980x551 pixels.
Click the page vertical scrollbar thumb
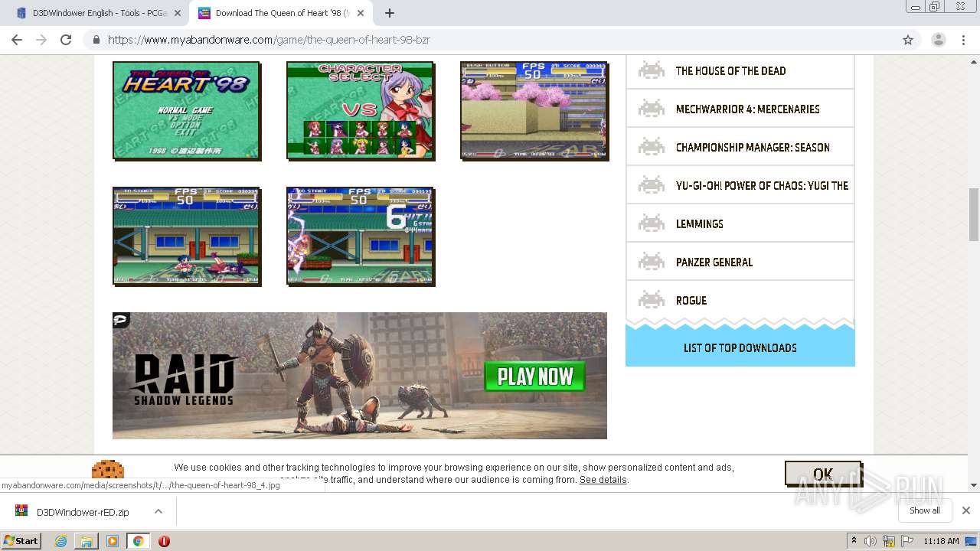click(x=974, y=214)
